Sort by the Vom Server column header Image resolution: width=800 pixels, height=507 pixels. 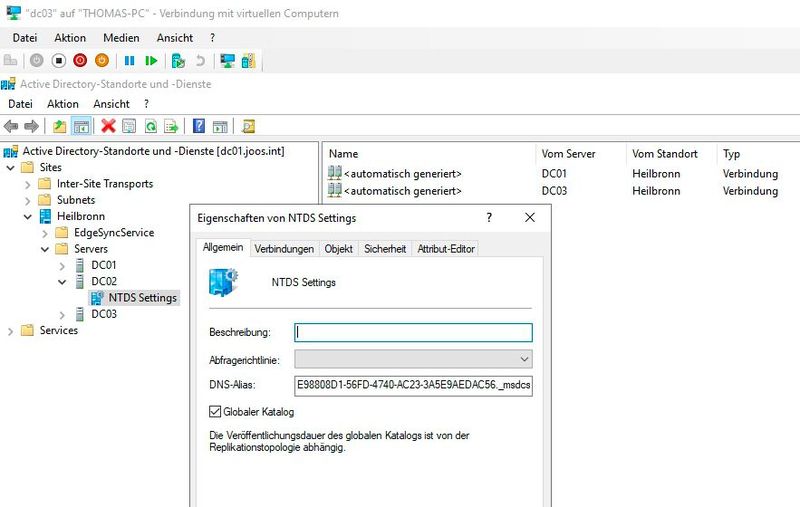point(581,154)
